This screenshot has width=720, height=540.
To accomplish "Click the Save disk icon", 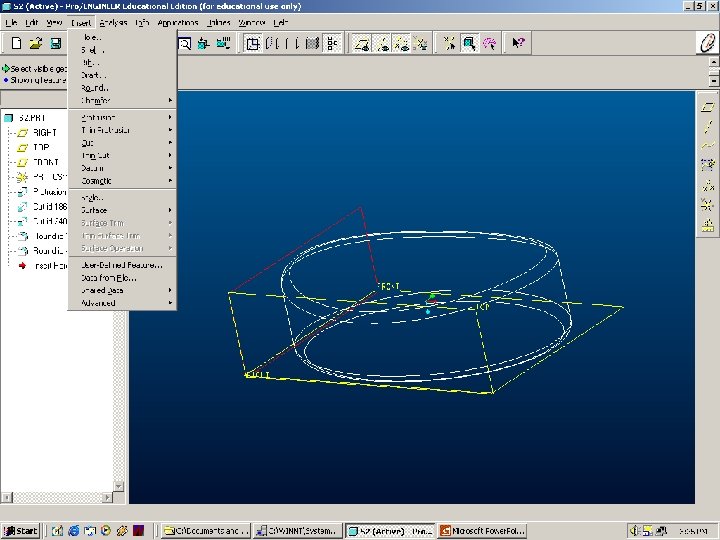I will (x=56, y=43).
